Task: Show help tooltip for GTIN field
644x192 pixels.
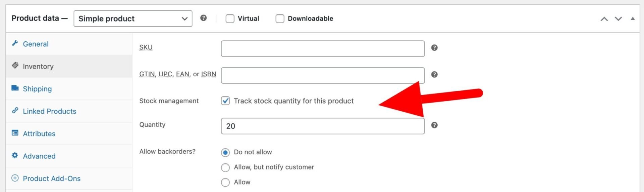Action: [434, 75]
